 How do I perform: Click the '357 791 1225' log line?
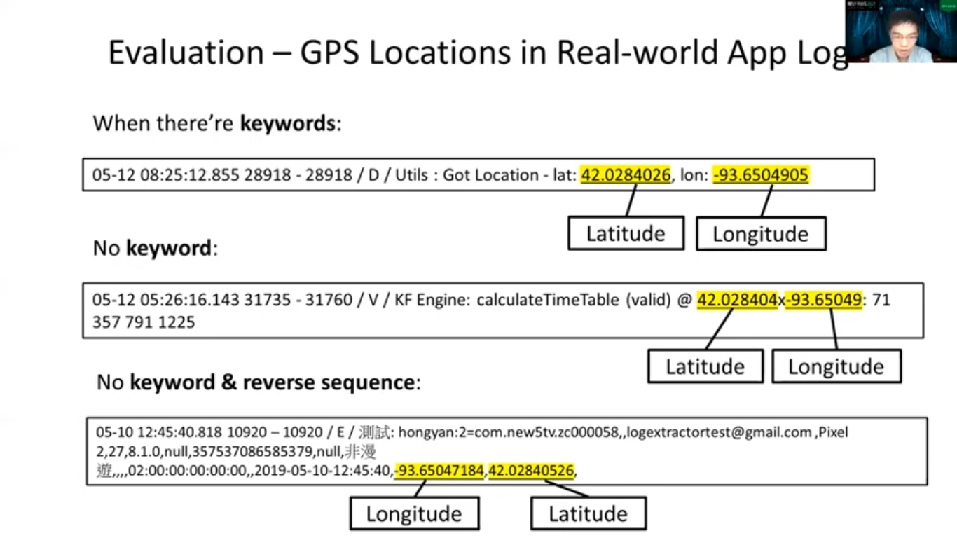pyautogui.click(x=143, y=322)
